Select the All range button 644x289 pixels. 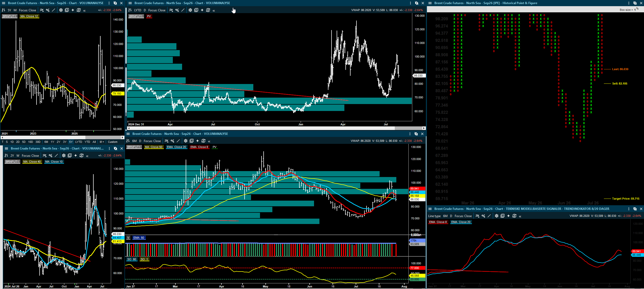click(94, 142)
